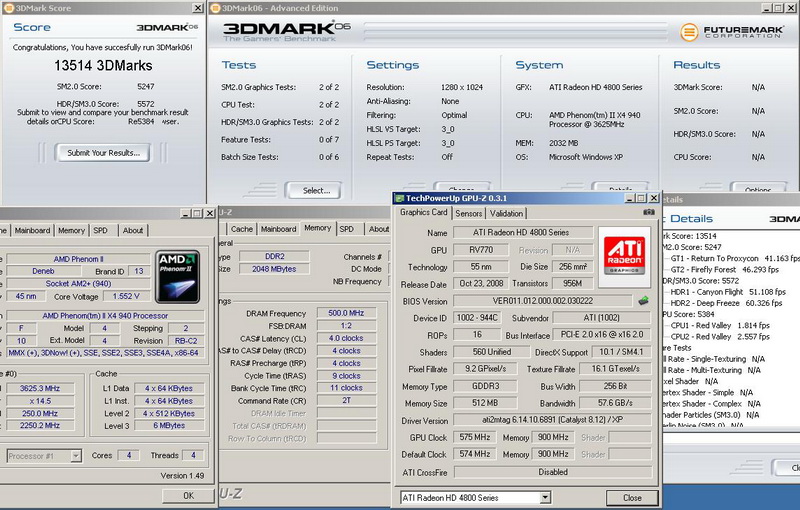The image size is (800, 510).
Task: Select Vertex Shader - Simple N/A row
Action: [708, 393]
